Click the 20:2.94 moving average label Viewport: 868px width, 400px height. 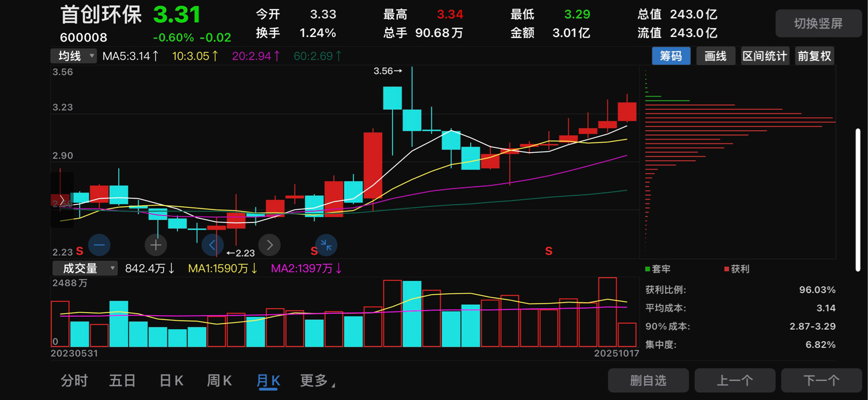[256, 56]
